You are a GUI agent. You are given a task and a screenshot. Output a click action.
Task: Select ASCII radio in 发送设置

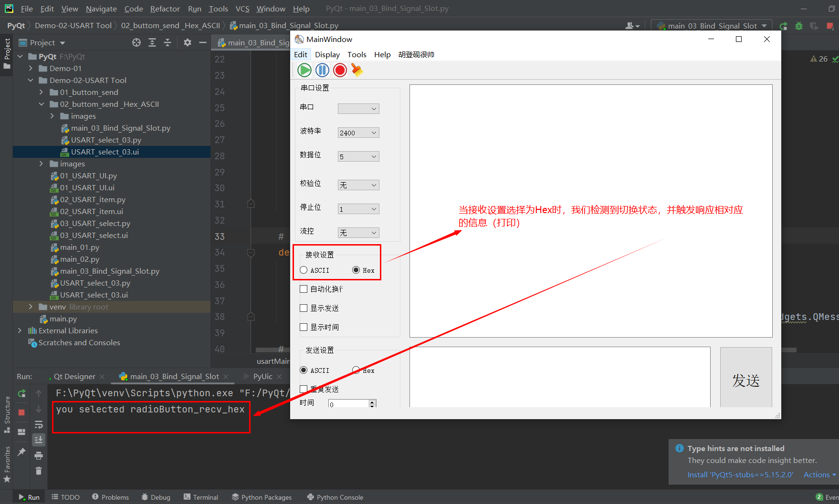(x=315, y=370)
